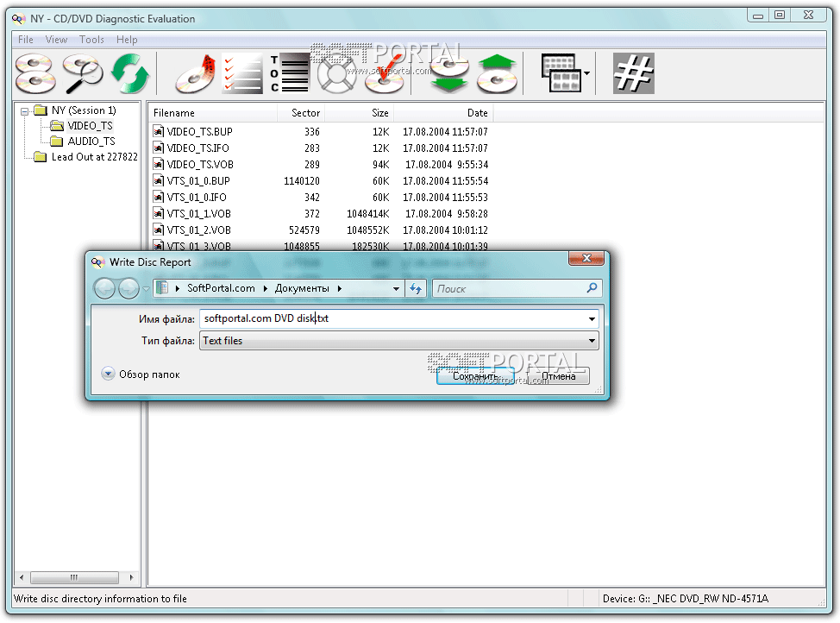The height and width of the screenshot is (623, 840).
Task: Click the green refresh arrows icon
Action: tap(129, 73)
